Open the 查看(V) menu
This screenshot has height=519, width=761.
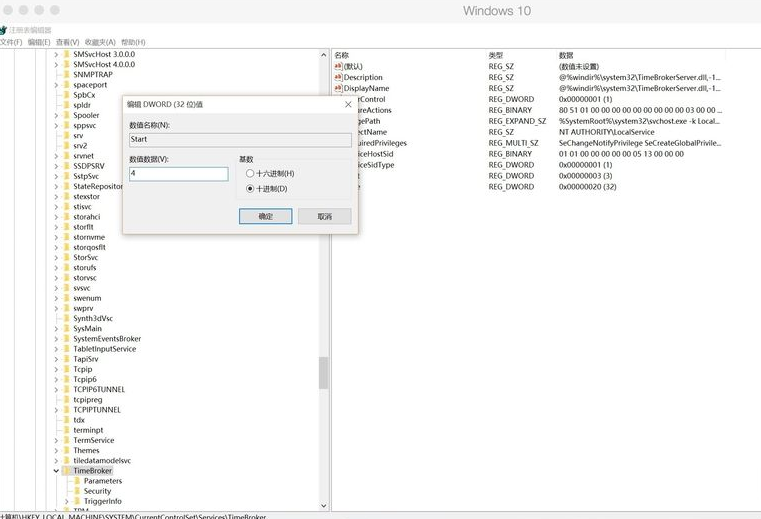click(x=68, y=42)
